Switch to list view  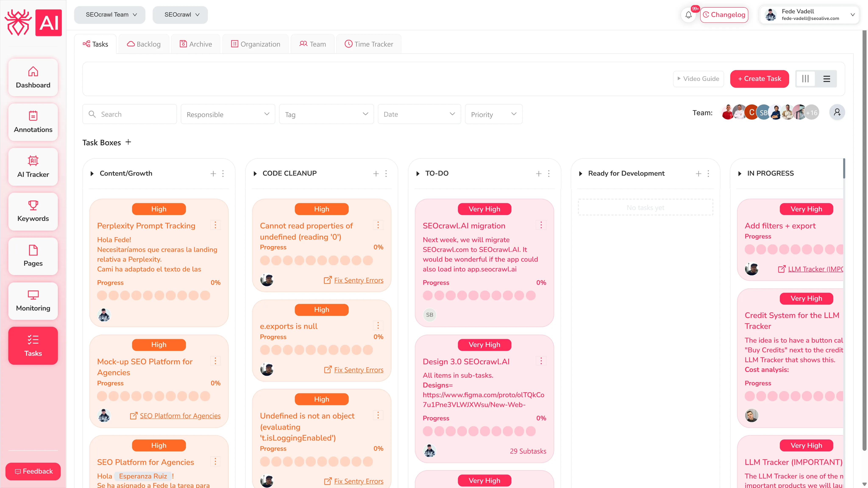pos(826,79)
